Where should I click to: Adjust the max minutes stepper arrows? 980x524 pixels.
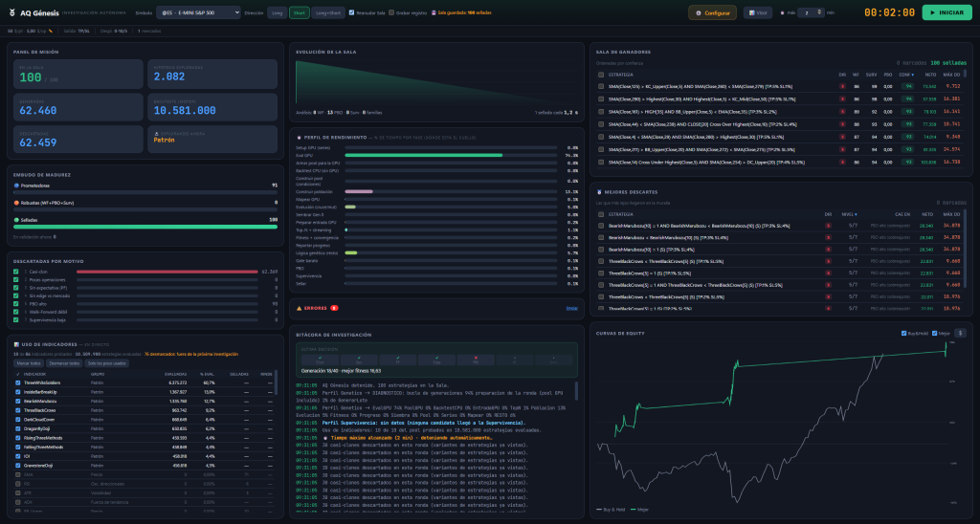click(x=819, y=12)
